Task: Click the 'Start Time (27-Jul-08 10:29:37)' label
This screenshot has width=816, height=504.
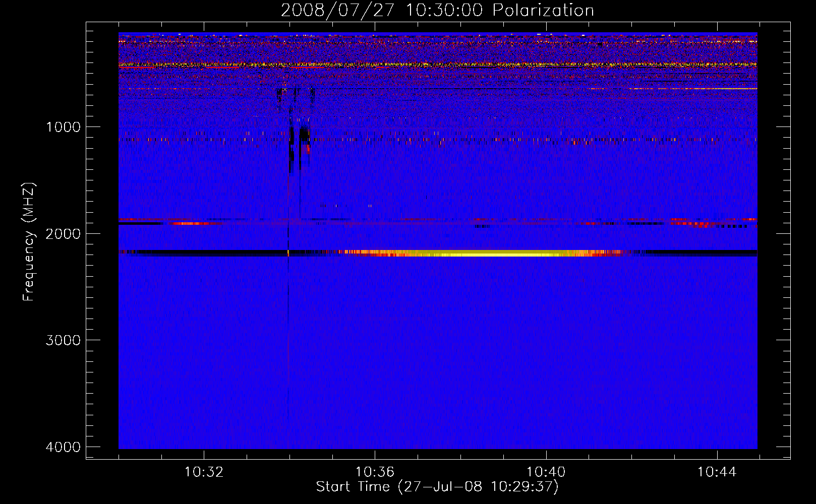Action: [437, 487]
